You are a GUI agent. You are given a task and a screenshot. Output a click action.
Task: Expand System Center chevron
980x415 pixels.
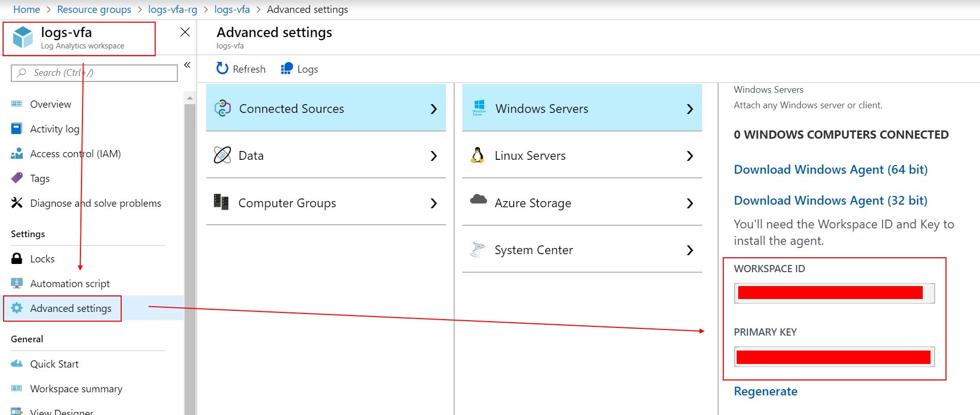click(x=690, y=251)
